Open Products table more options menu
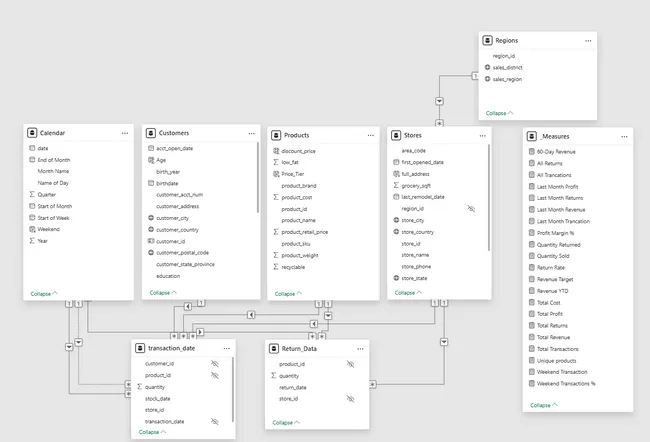This screenshot has width=650, height=442. tap(371, 135)
